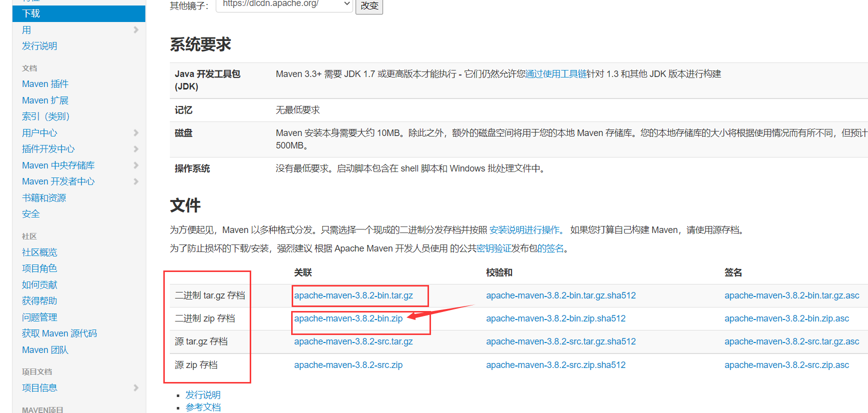
Task: Select the 二进制 tar.gz 存档 cell
Action: pyautogui.click(x=210, y=295)
